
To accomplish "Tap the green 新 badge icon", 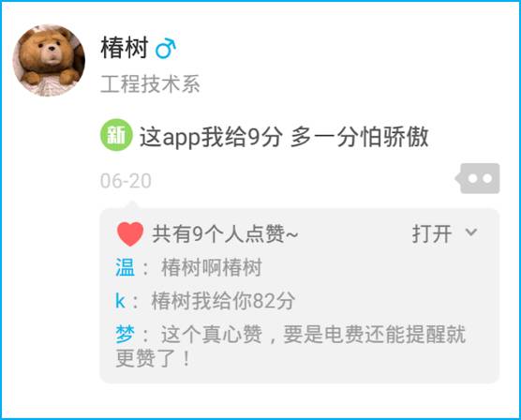I will (x=116, y=135).
